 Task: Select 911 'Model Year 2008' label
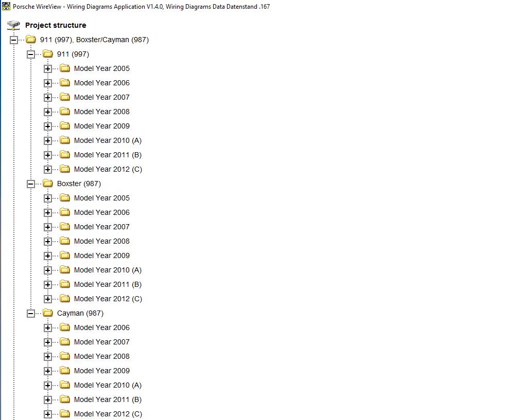pyautogui.click(x=101, y=112)
